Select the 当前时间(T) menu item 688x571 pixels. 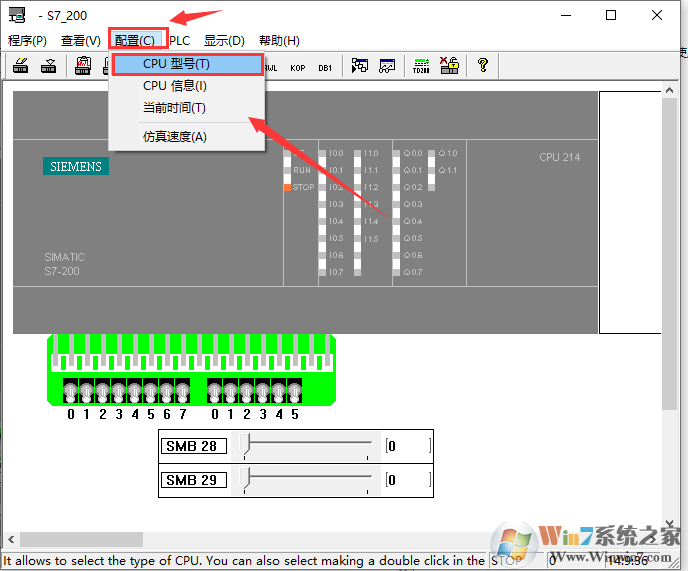tap(174, 108)
